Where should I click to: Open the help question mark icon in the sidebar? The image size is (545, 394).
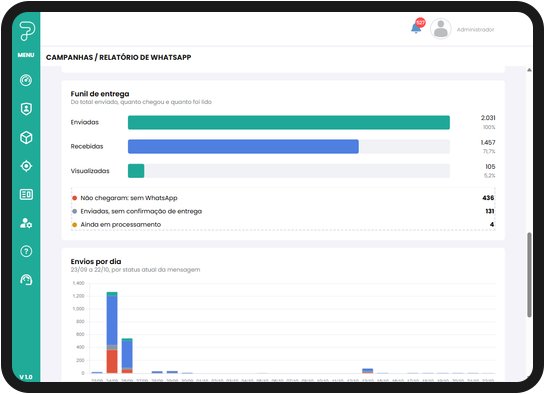pyautogui.click(x=26, y=251)
